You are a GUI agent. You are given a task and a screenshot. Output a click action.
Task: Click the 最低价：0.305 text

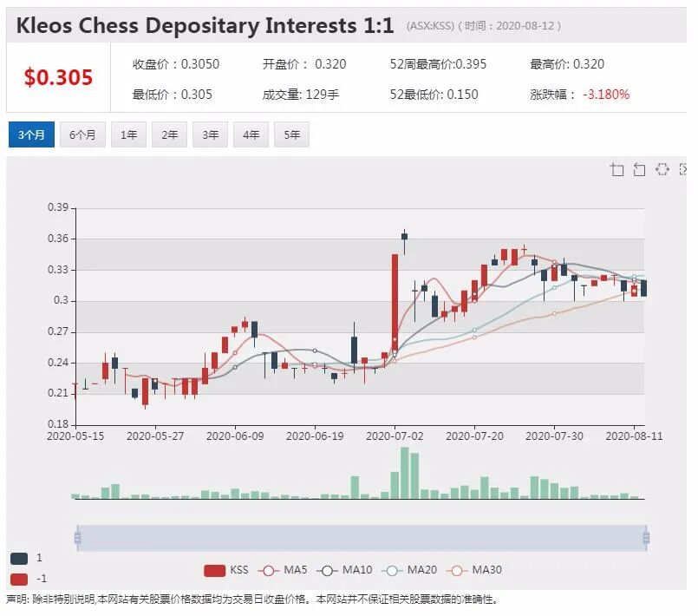[173, 95]
